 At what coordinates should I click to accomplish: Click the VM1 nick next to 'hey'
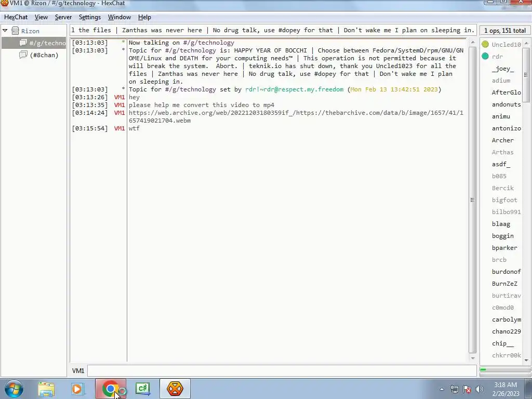coord(119,97)
